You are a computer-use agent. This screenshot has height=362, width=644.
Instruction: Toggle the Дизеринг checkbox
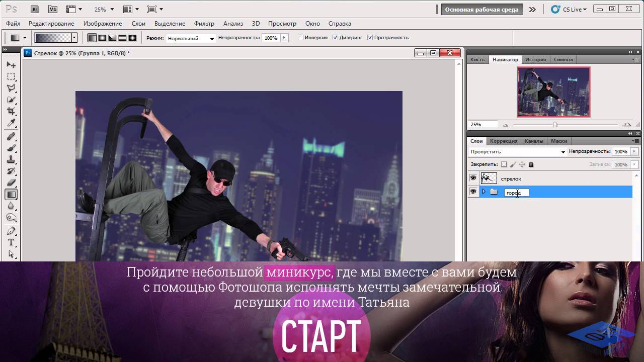pyautogui.click(x=336, y=38)
